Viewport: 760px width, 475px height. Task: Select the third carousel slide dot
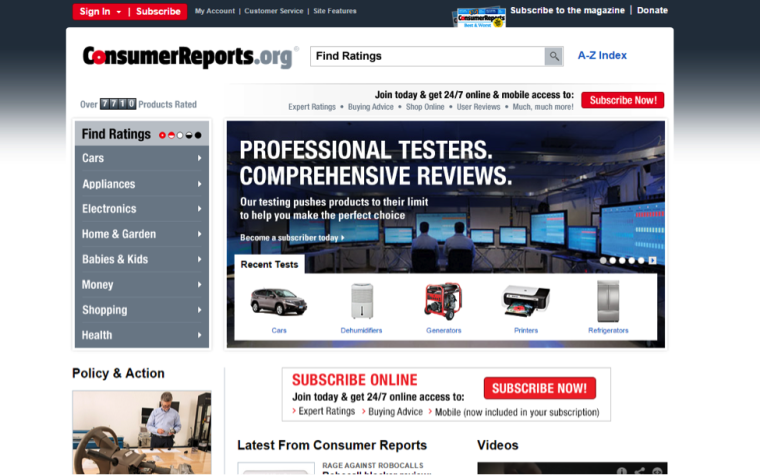click(x=622, y=260)
